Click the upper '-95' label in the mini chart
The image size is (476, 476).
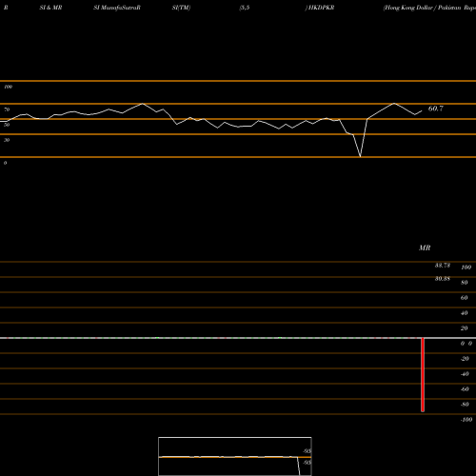tap(307, 451)
